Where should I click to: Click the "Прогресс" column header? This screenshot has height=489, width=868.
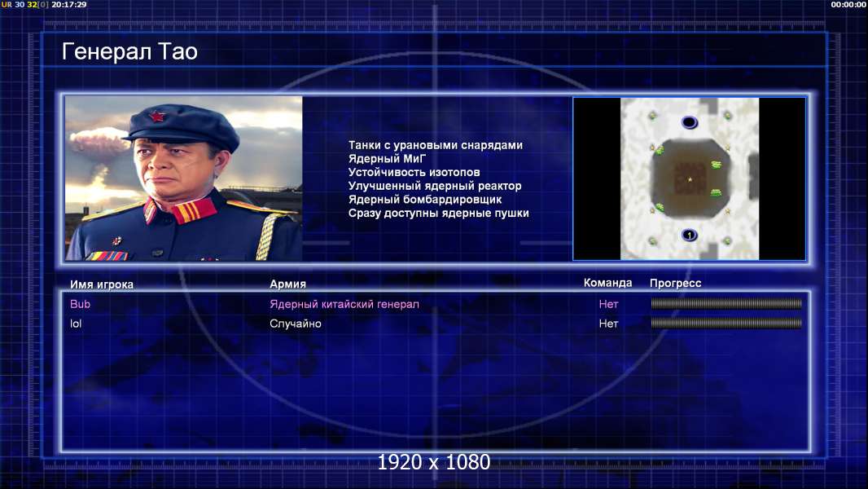coord(675,283)
